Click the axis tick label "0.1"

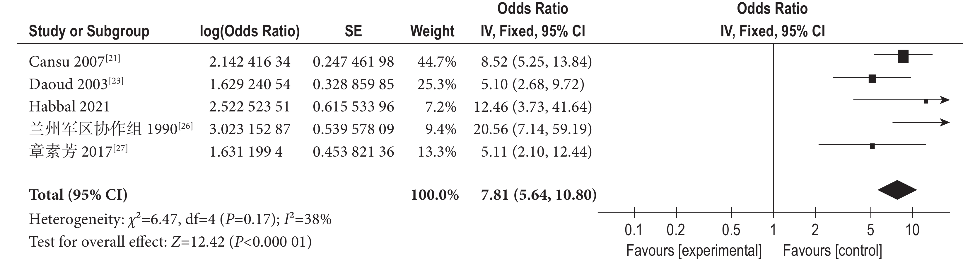pos(634,230)
